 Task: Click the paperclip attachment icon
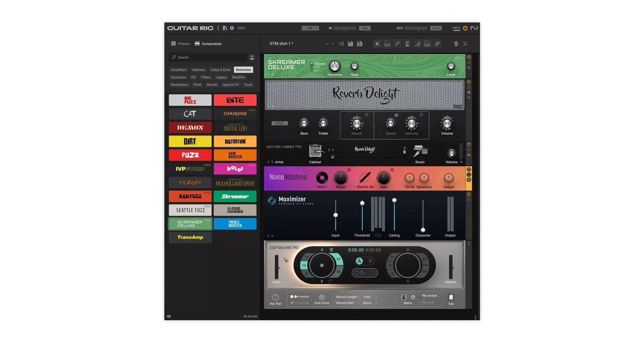pos(437,44)
